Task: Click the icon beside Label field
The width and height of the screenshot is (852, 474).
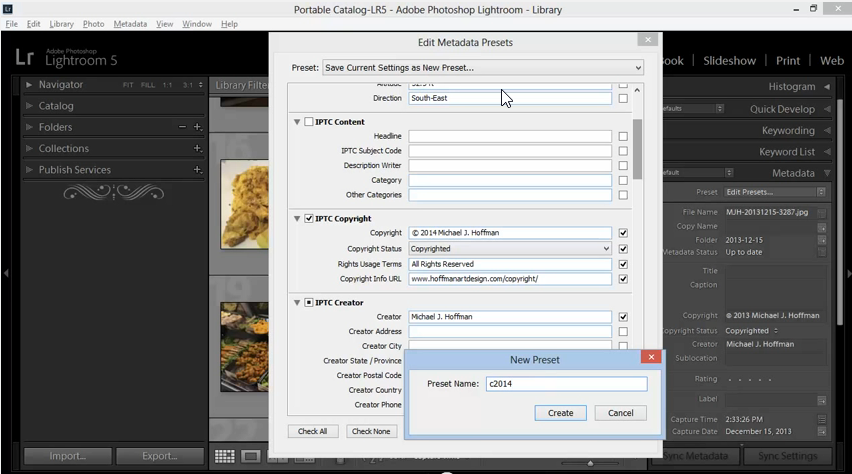Action: [x=822, y=401]
